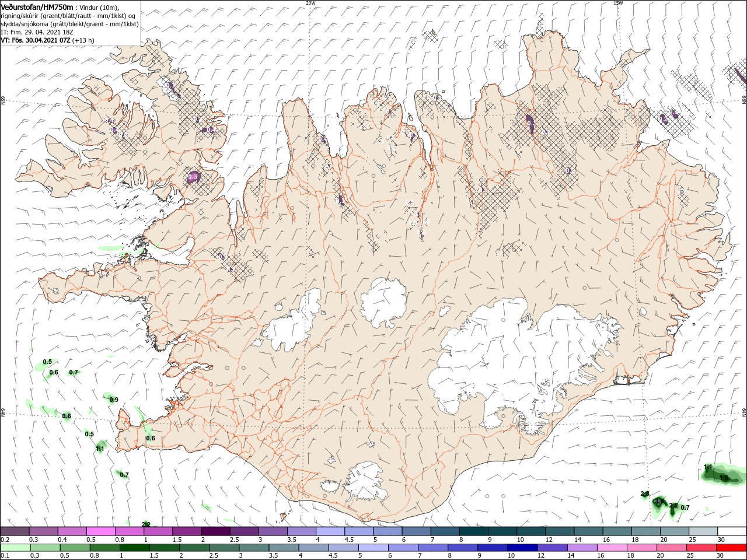Select bright pink snow swatch between 0.5 and 0.8
747x560 pixels.
100,531
